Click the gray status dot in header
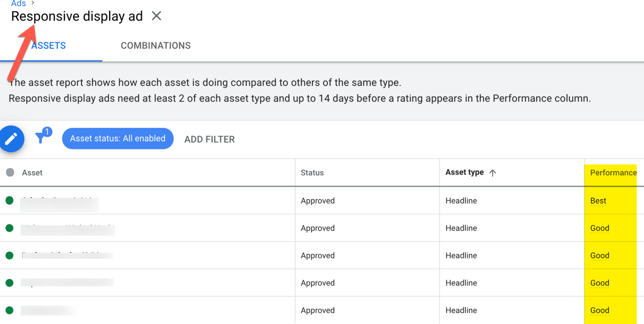 point(10,173)
